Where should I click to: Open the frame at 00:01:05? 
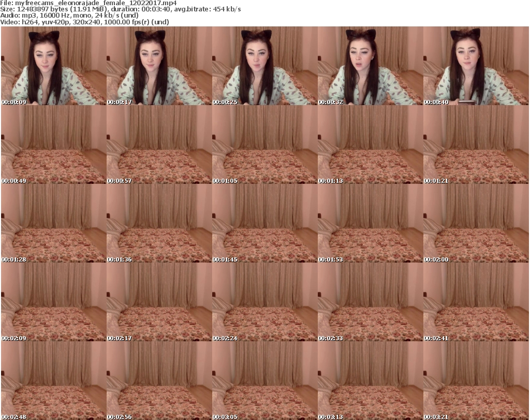pos(264,144)
